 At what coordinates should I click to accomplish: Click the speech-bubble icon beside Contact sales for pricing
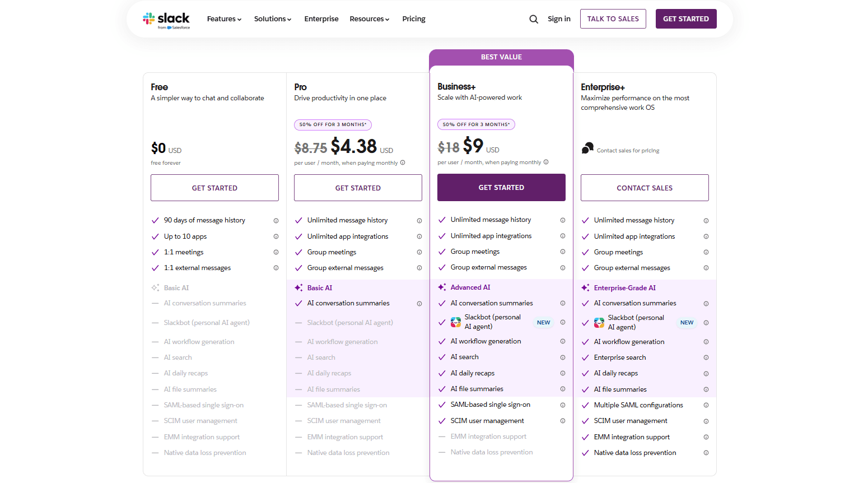click(587, 147)
